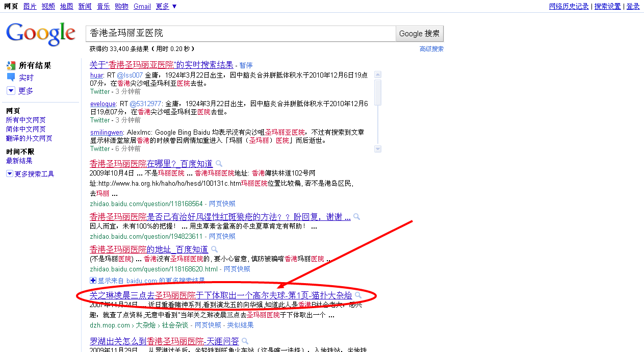
Task: Pause realtime results with 暂停
Action: tap(246, 65)
